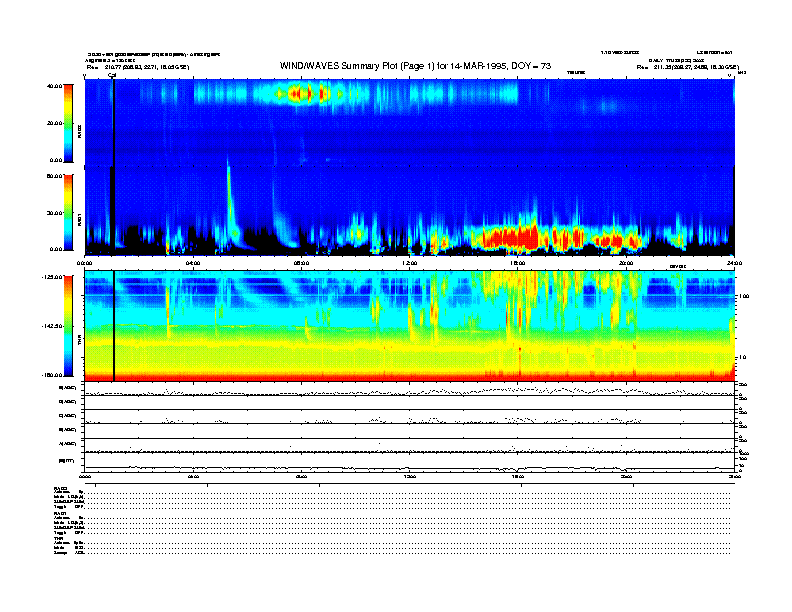Click the 24:00 tick label below RAD1

734,263
